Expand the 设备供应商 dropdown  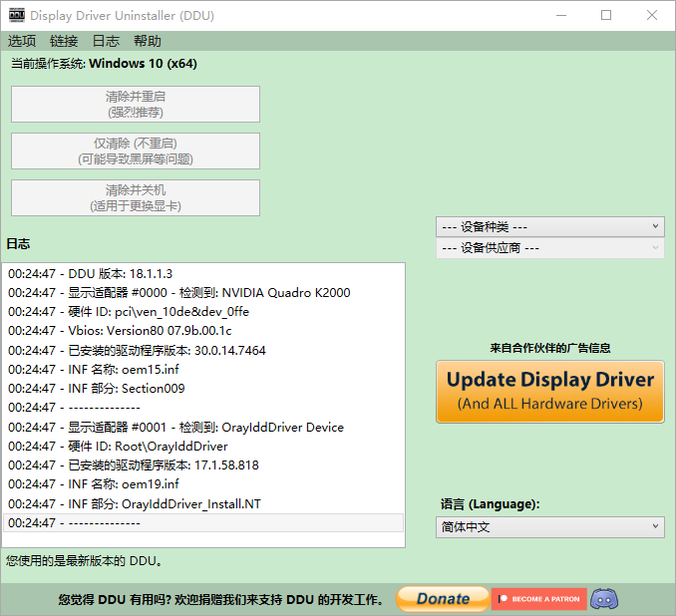click(550, 248)
